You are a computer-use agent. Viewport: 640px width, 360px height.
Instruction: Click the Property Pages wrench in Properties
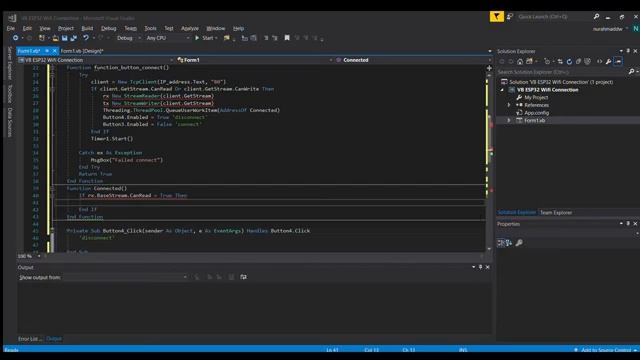point(519,243)
